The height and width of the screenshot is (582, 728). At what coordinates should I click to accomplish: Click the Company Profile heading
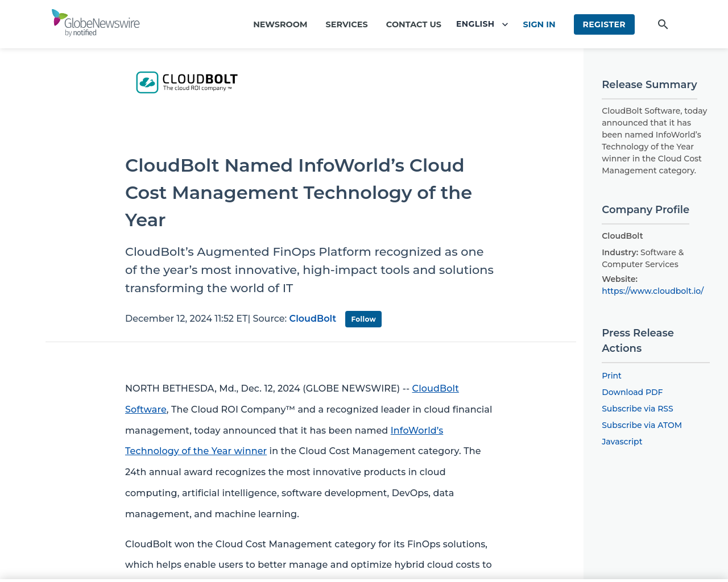[646, 210]
